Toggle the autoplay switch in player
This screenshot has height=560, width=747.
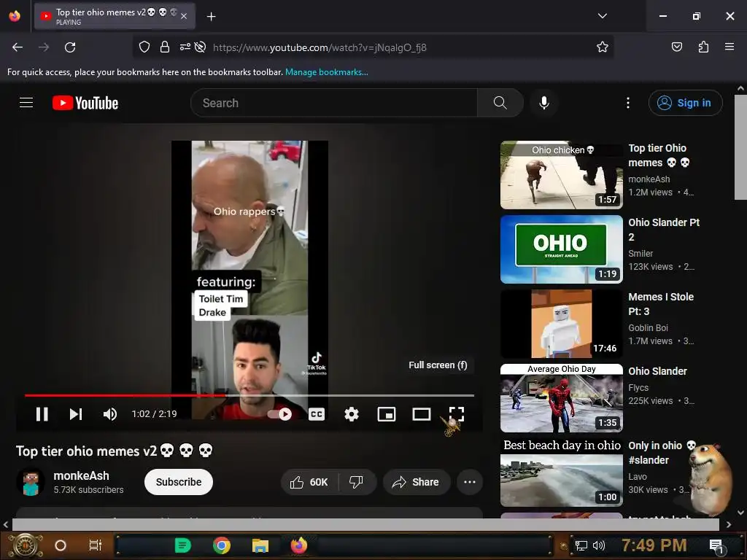[280, 414]
